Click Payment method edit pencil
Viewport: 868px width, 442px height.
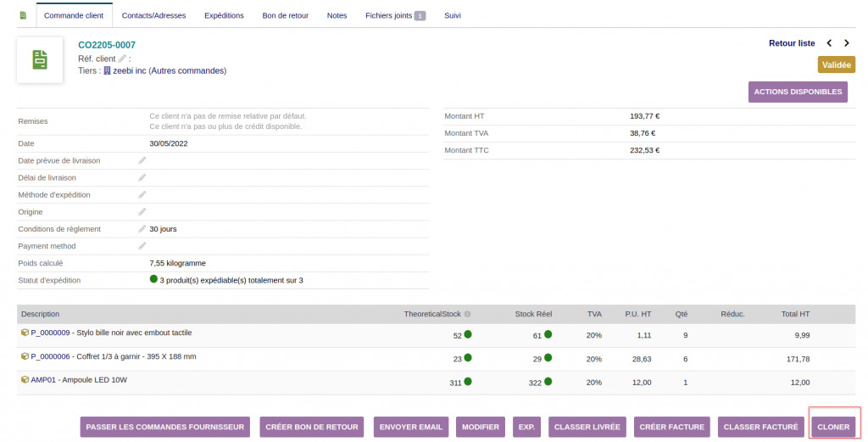[x=142, y=246]
